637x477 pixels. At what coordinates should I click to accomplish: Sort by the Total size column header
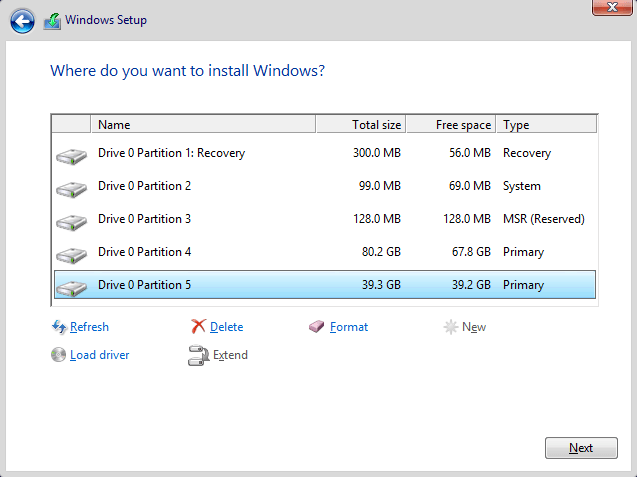[x=361, y=124]
